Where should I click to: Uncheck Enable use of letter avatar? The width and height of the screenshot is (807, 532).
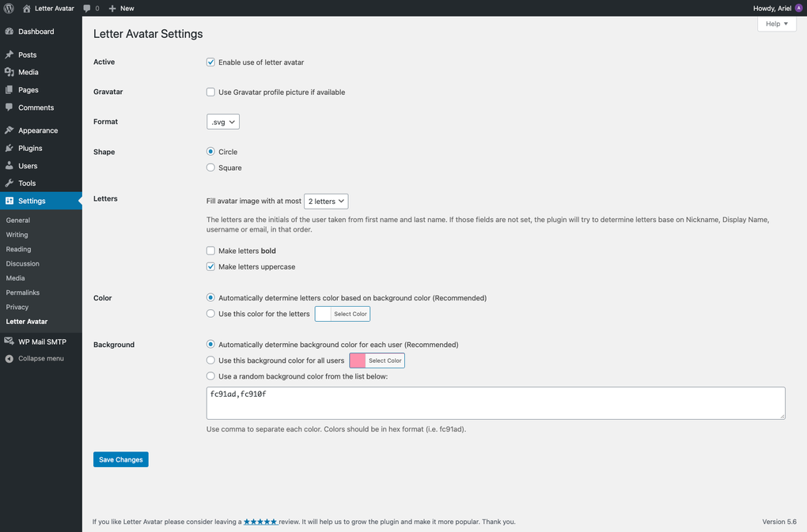coord(210,62)
